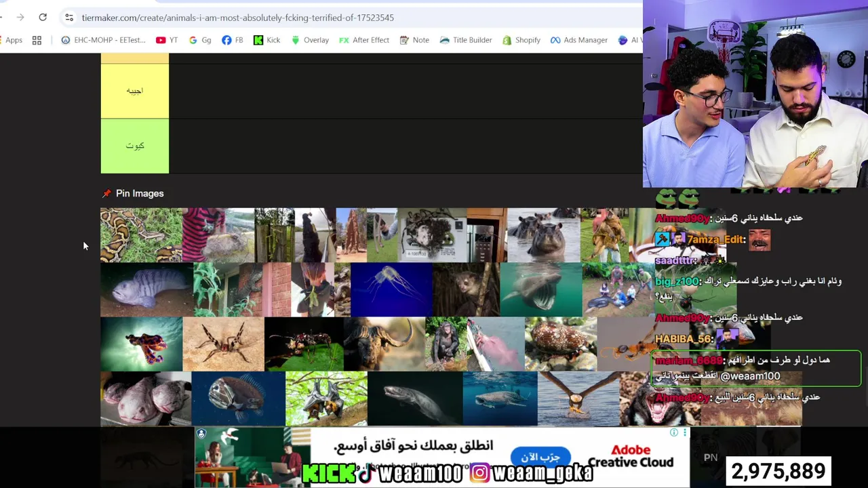Select the black ant image
This screenshot has width=868, height=488.
(304, 344)
